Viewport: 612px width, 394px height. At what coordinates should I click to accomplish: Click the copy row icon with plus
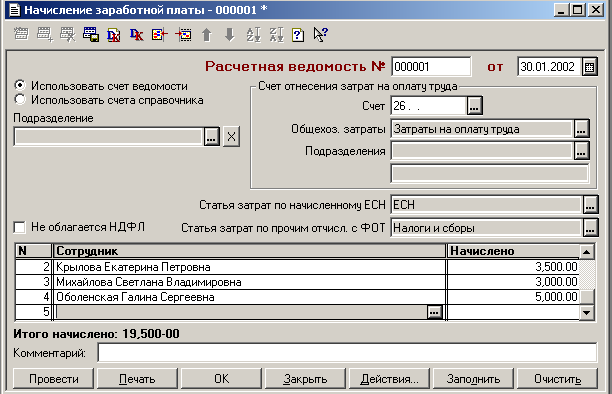point(44,34)
